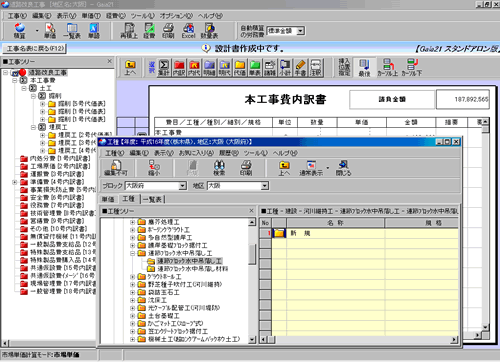This screenshot has height=362, width=500.
Task: Click 通常表示 icon in 工種 window
Action: click(311, 168)
